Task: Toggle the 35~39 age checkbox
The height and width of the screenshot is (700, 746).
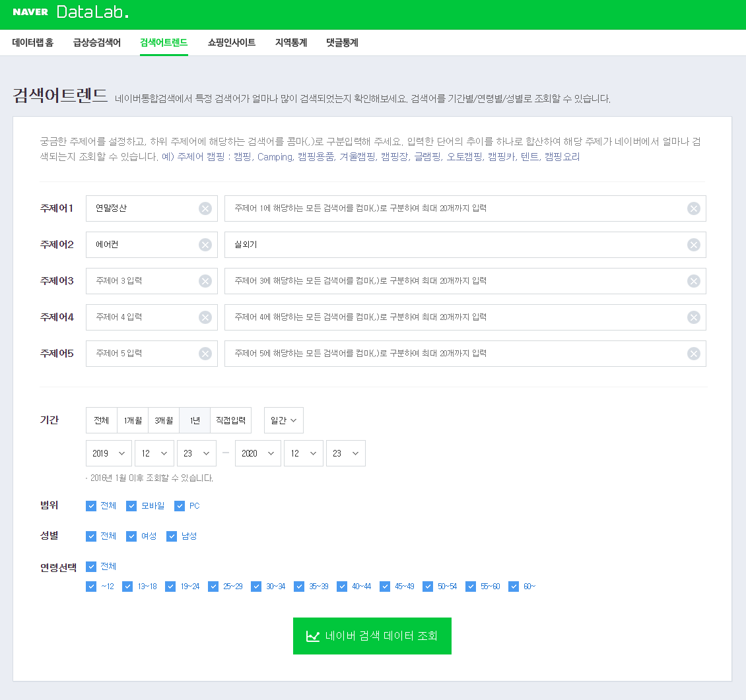Action: [x=299, y=587]
